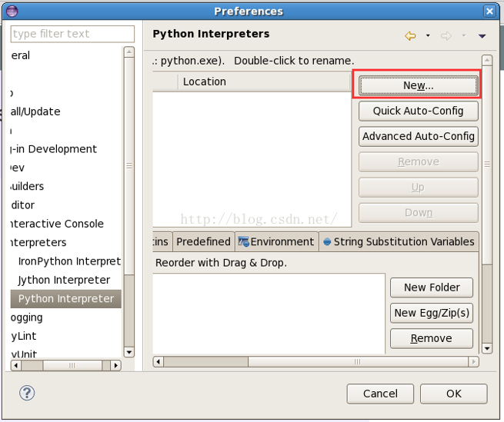Click the Up button

[x=418, y=187]
